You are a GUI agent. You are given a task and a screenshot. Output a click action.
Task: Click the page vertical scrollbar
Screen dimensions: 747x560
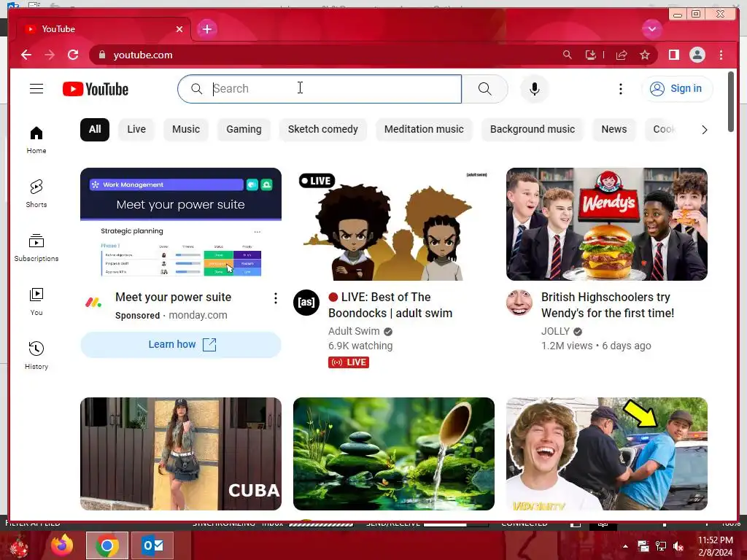point(731,101)
